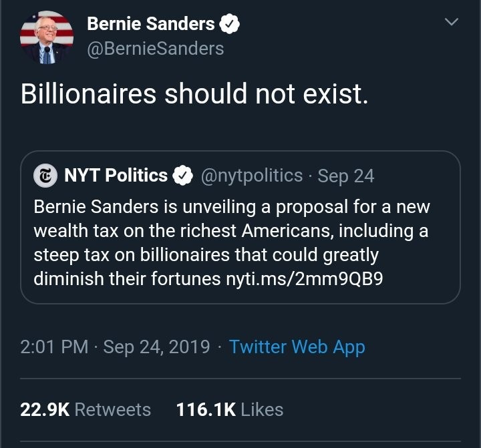Click the NYT Politics verified badge

[182, 176]
